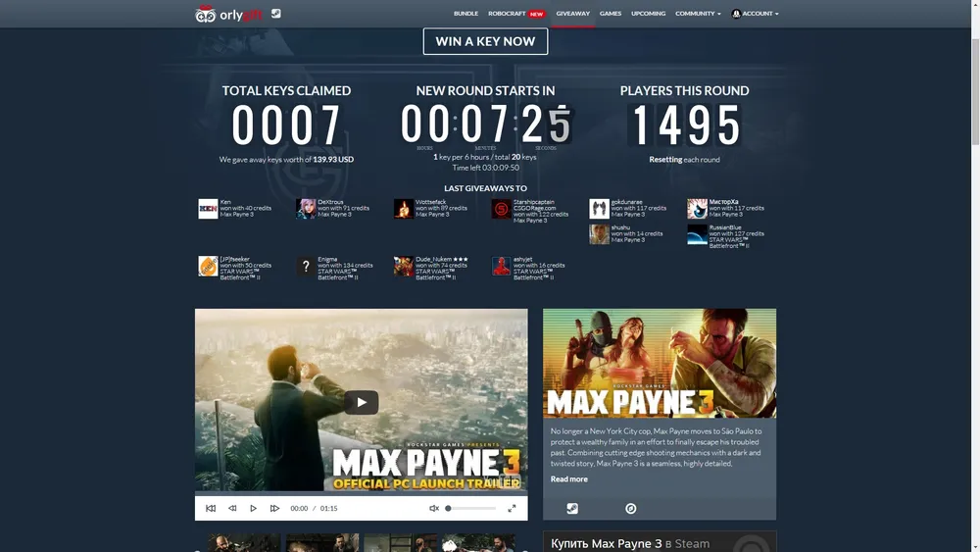Play the Max Payne 3 trailer video
The image size is (980, 552).
361,402
